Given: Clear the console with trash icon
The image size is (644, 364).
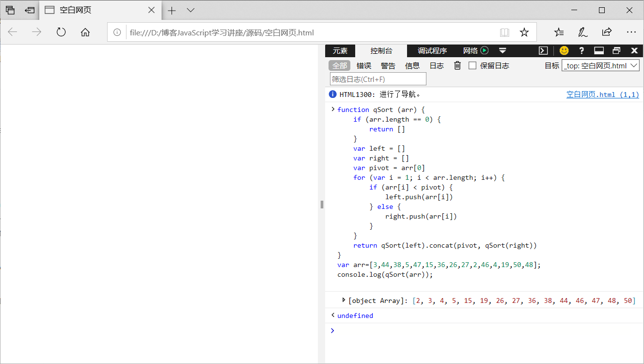Looking at the screenshot, I should 457,65.
